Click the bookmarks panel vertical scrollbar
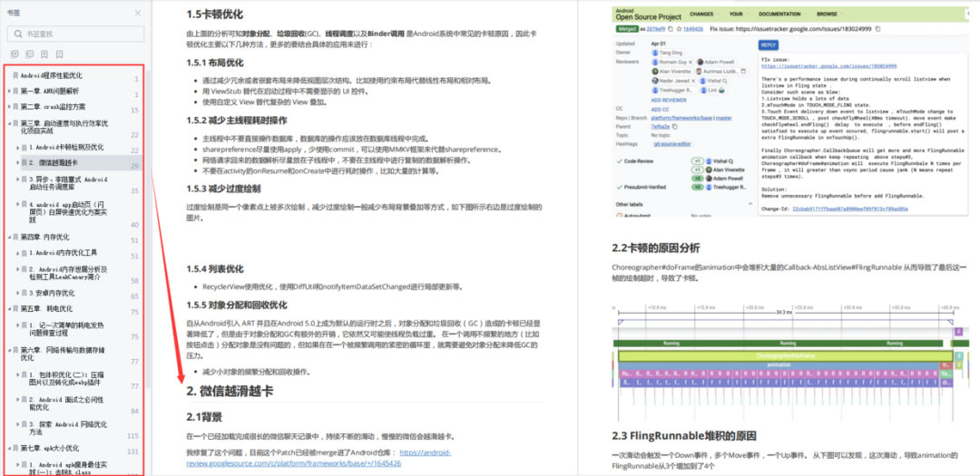This screenshot has width=980, height=476. point(148,228)
